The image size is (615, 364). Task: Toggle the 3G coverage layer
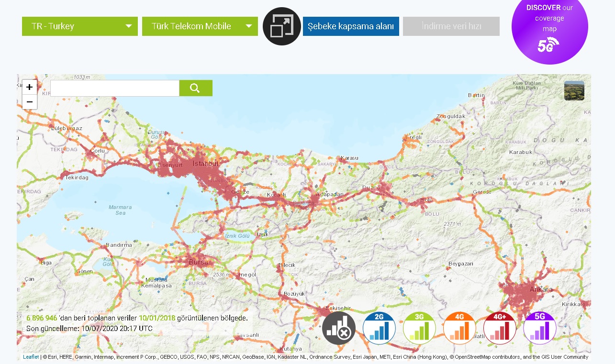(x=419, y=328)
